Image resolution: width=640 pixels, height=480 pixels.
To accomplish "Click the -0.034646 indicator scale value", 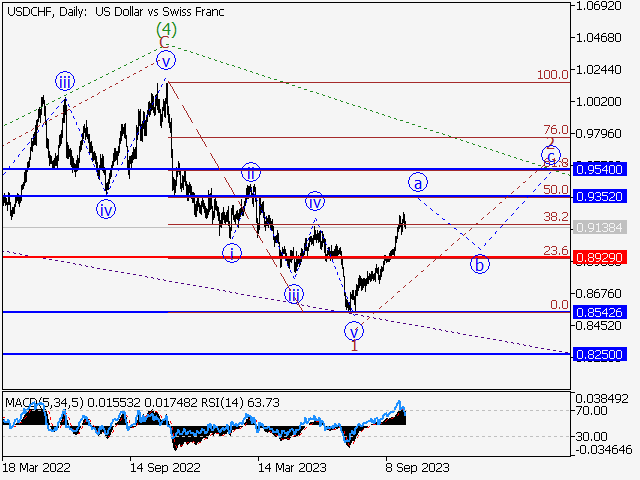I will [x=604, y=450].
